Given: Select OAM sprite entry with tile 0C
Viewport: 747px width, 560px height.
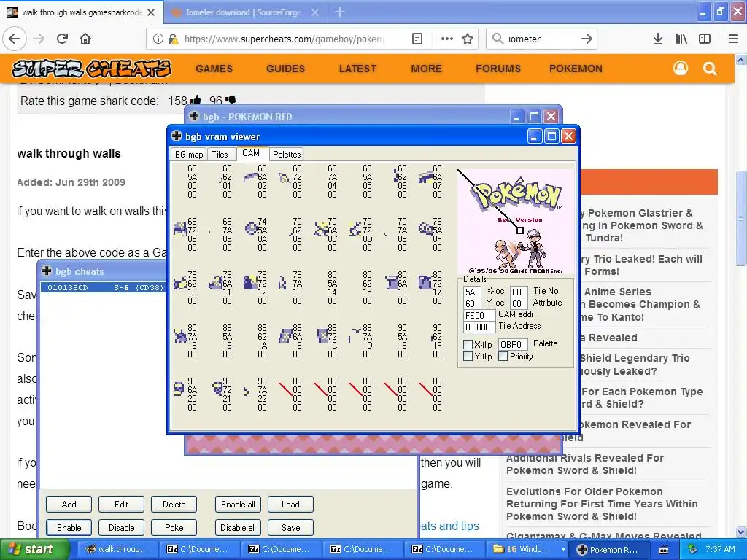Looking at the screenshot, I should point(325,234).
